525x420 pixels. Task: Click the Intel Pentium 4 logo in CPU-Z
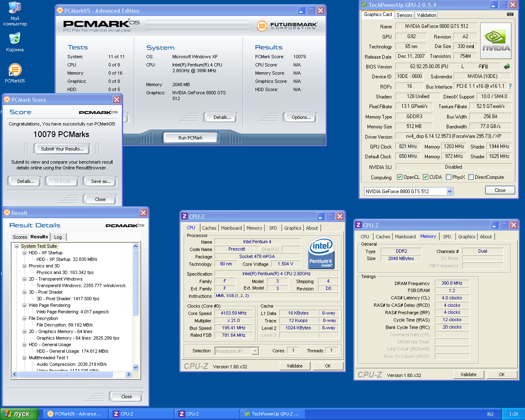[x=321, y=253]
